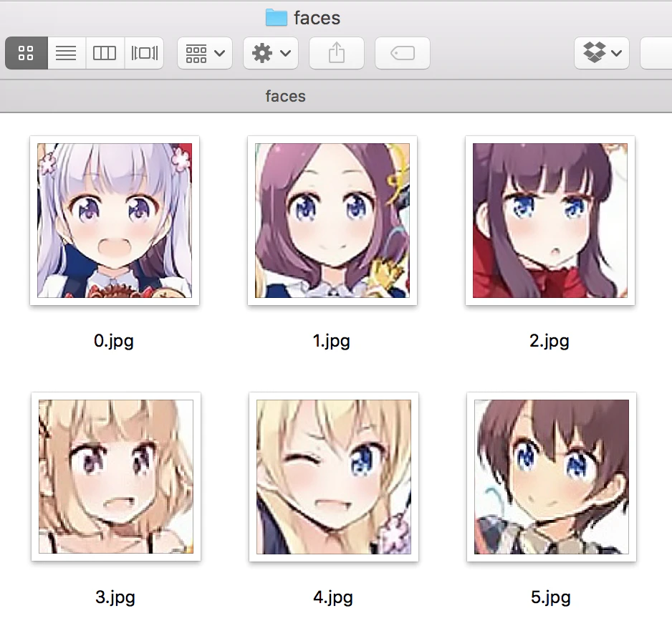672x636 pixels.
Task: Switch to cover flow view
Action: [x=144, y=53]
